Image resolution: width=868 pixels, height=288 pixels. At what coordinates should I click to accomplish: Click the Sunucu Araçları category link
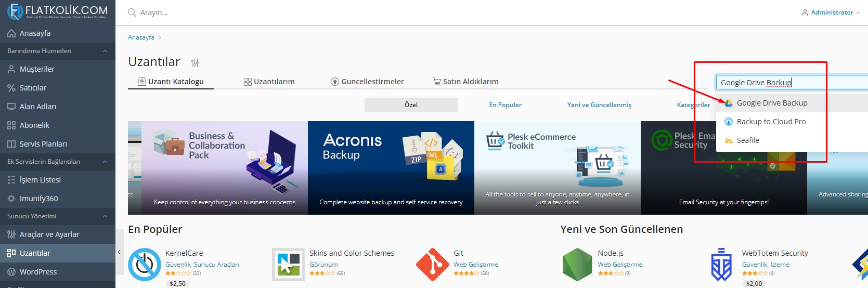click(217, 265)
